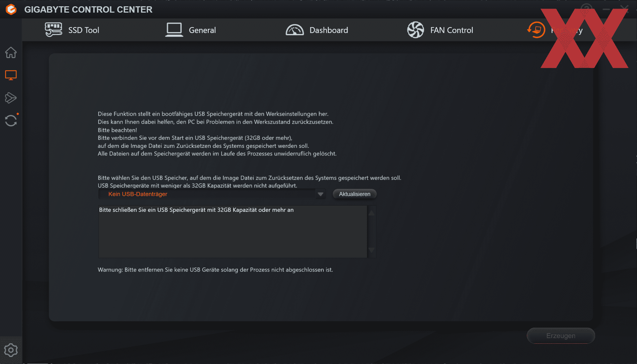
Task: Switch to General tab
Action: [191, 30]
